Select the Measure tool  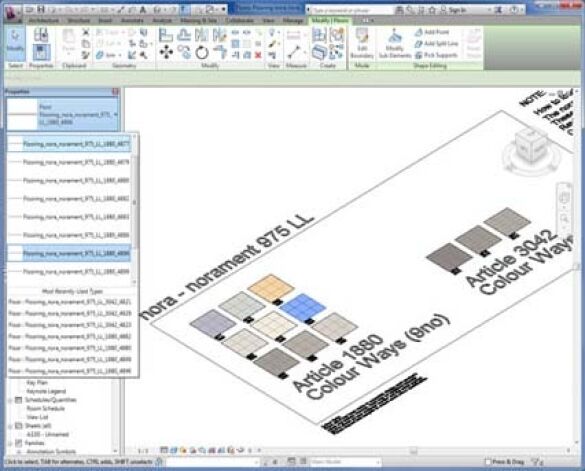[x=294, y=52]
